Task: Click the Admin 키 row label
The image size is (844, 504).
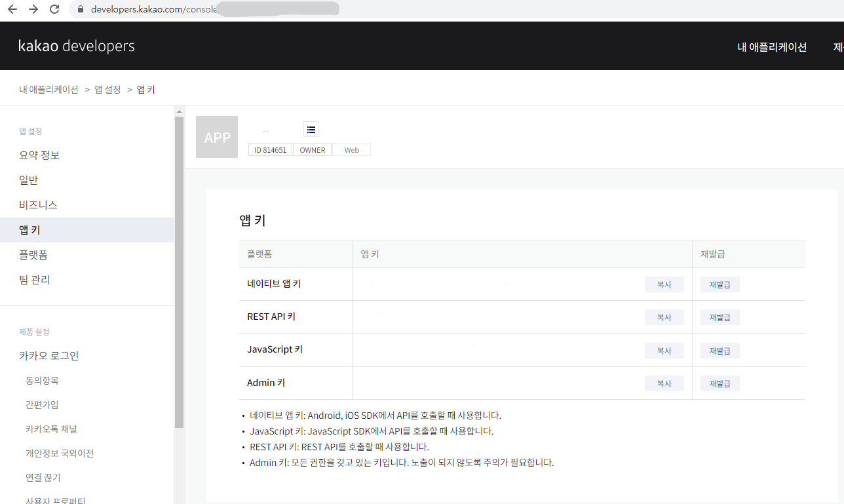Action: [266, 383]
